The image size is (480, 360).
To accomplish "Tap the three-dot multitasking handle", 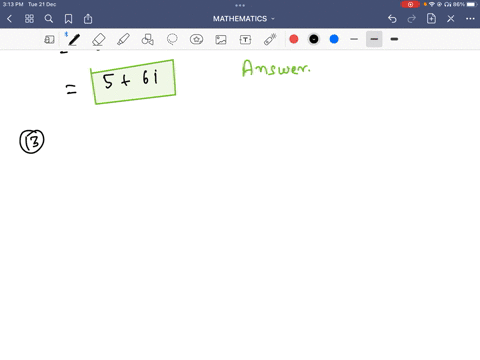I will point(240,5).
